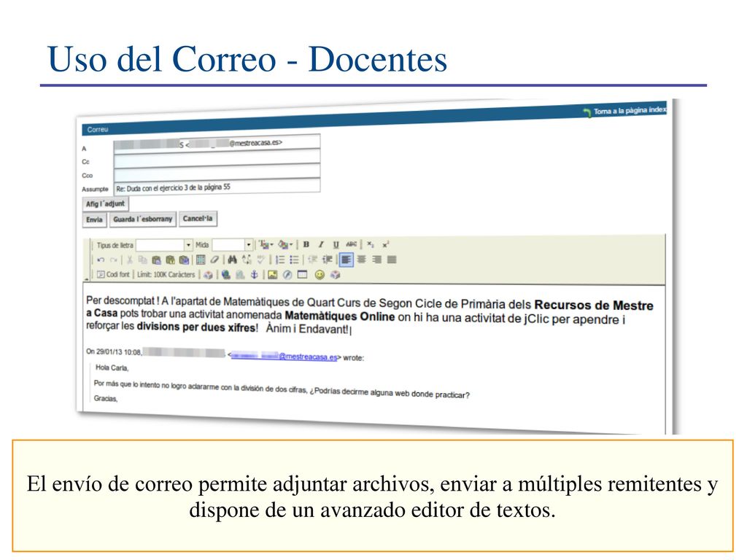Click the 'Correu' header title
747x560 pixels.
point(98,130)
